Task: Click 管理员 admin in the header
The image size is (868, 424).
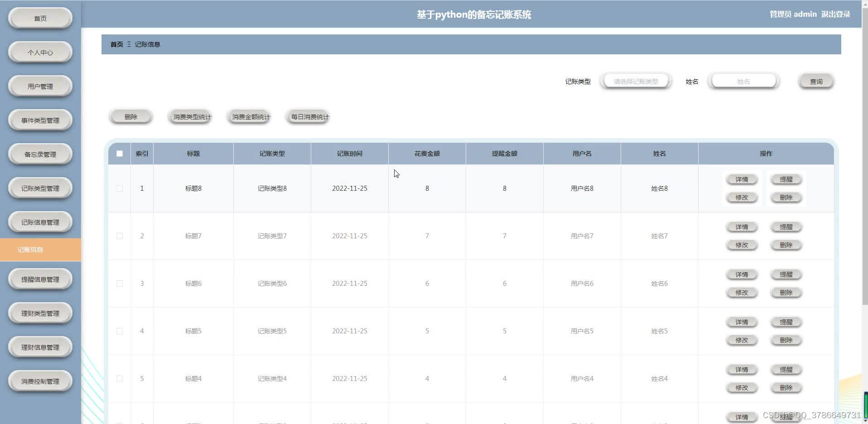Action: pos(793,14)
